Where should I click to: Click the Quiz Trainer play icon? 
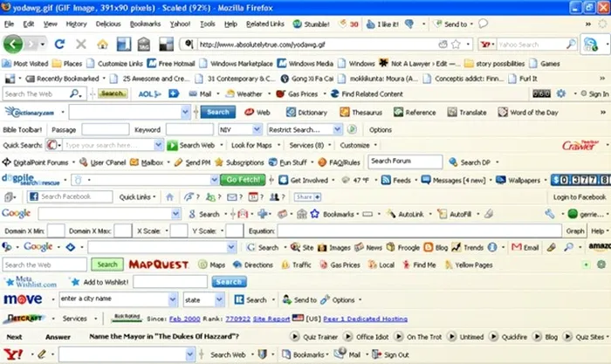click(x=295, y=336)
